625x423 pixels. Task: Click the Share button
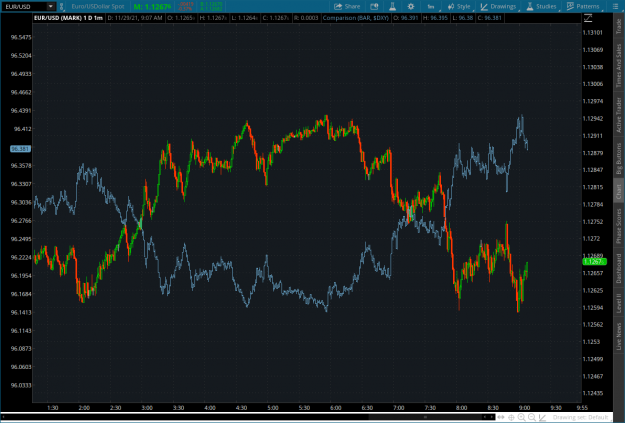pyautogui.click(x=347, y=6)
